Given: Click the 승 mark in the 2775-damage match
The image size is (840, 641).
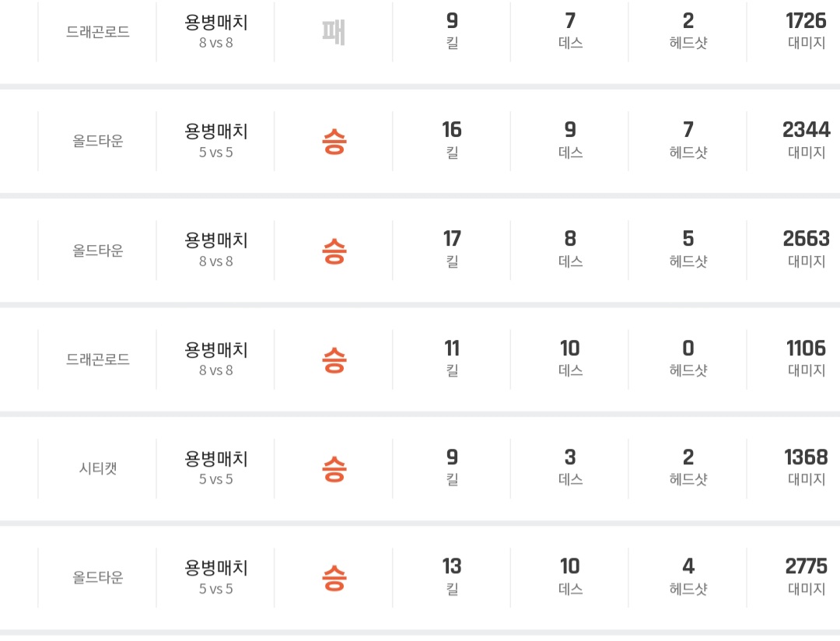Looking at the screenshot, I should click(334, 577).
